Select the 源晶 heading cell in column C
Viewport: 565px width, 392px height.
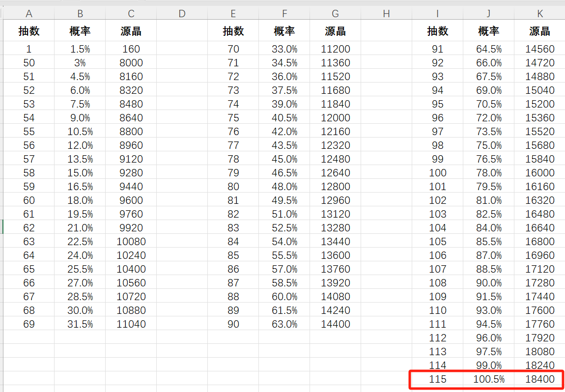tap(131, 30)
